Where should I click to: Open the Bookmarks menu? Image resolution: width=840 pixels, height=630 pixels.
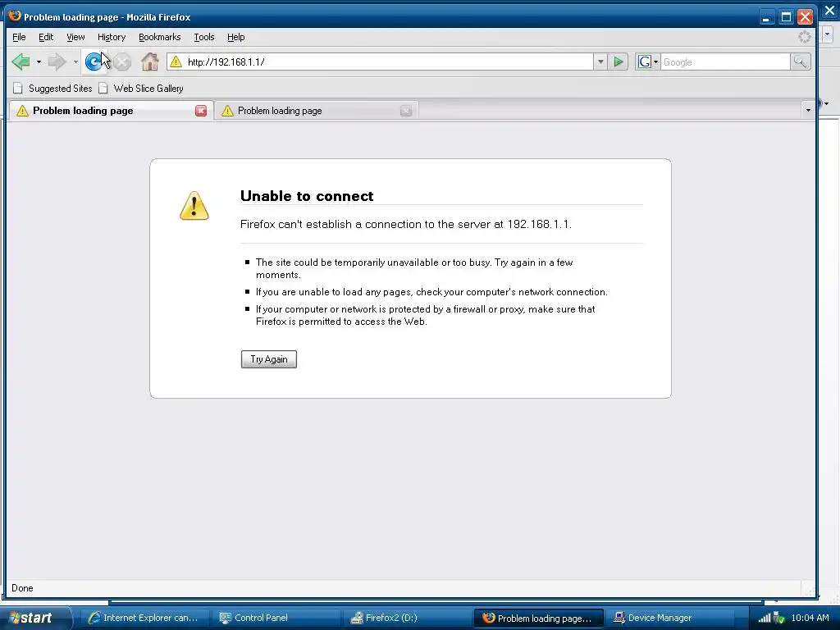[x=160, y=37]
